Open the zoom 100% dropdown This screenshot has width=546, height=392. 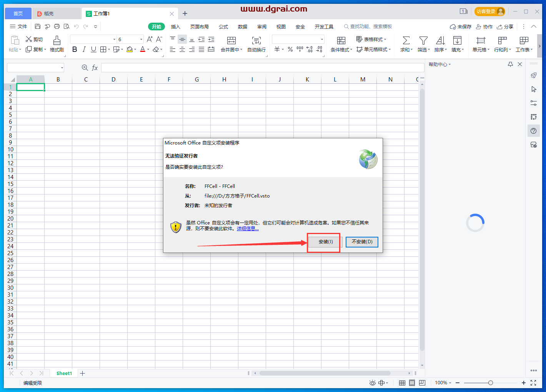click(443, 383)
